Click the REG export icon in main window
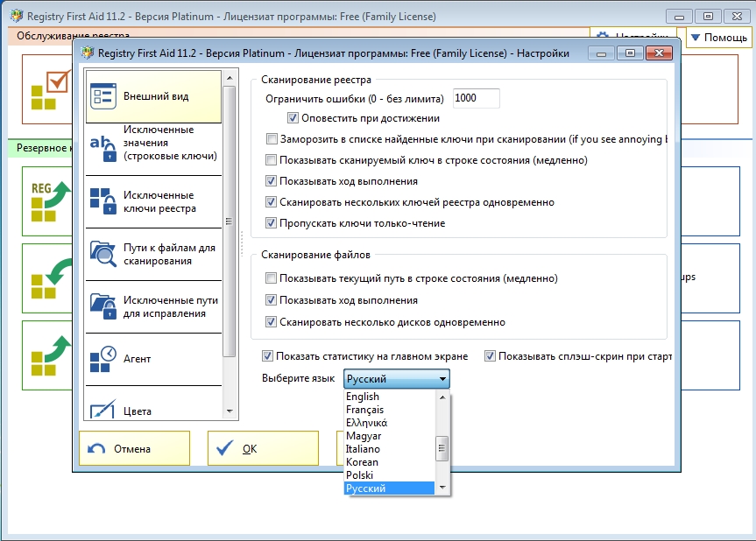 click(x=51, y=201)
